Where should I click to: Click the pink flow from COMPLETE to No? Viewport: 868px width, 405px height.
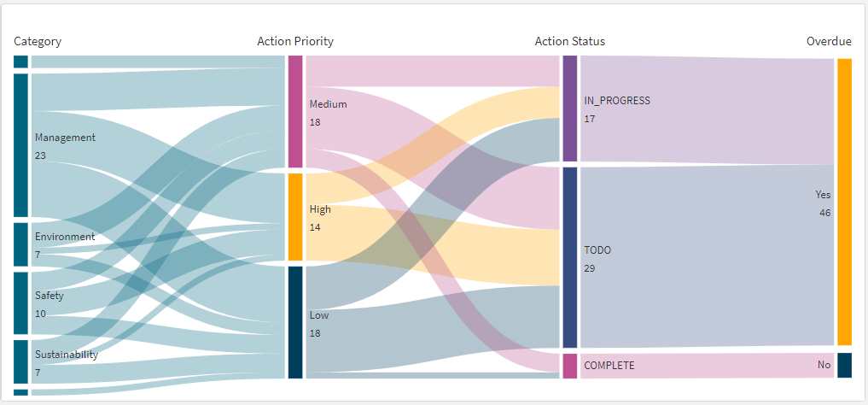point(708,366)
